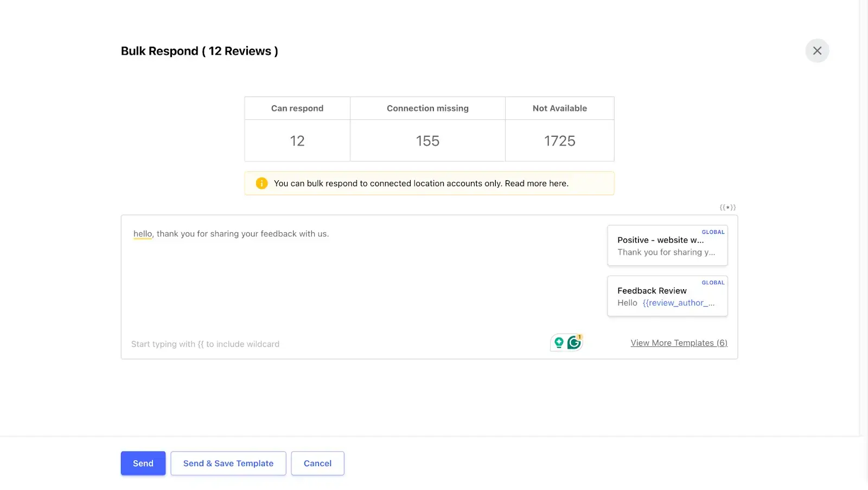
Task: Close the Bulk Respond dialog
Action: click(x=817, y=51)
